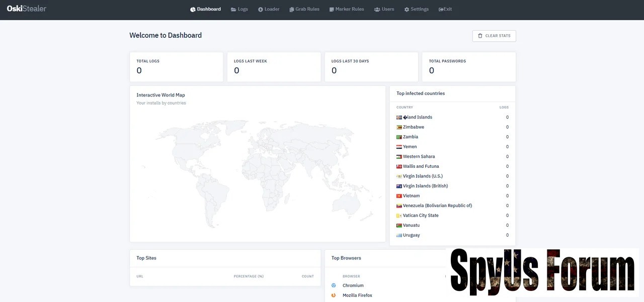Image resolution: width=644 pixels, height=302 pixels.
Task: Click the Chromium browser icon
Action: coord(334,285)
